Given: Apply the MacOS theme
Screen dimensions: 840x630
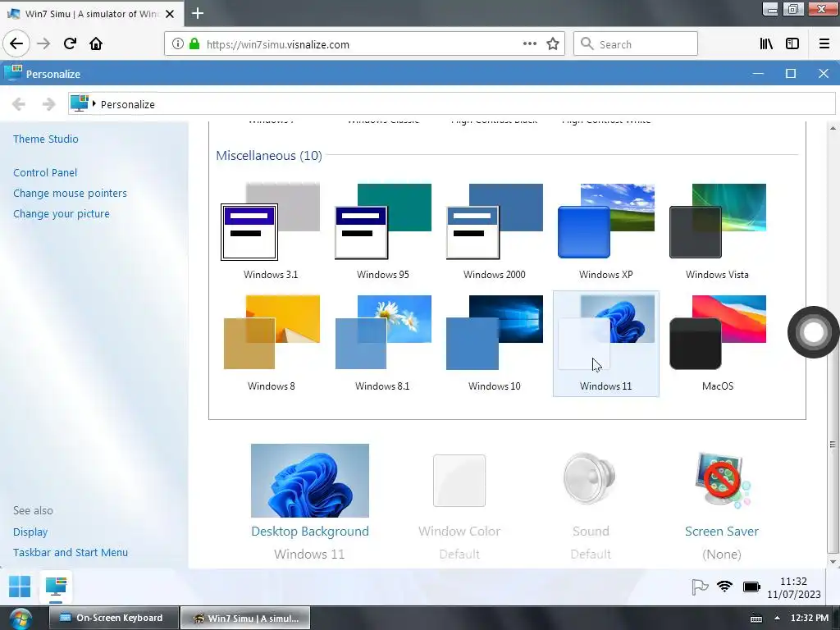Looking at the screenshot, I should coord(717,343).
